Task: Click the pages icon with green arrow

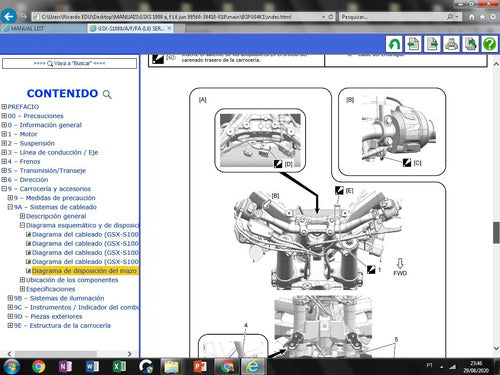Action: pos(471,44)
